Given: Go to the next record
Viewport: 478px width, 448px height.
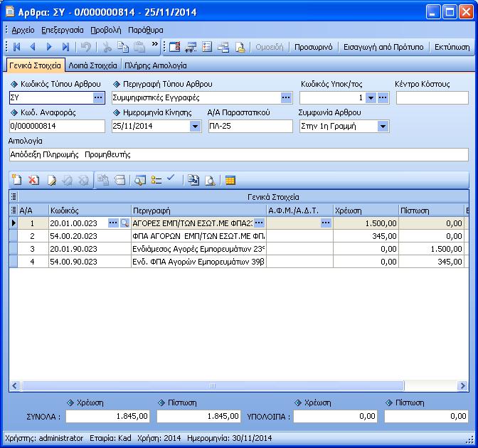Looking at the screenshot, I should [x=49, y=47].
